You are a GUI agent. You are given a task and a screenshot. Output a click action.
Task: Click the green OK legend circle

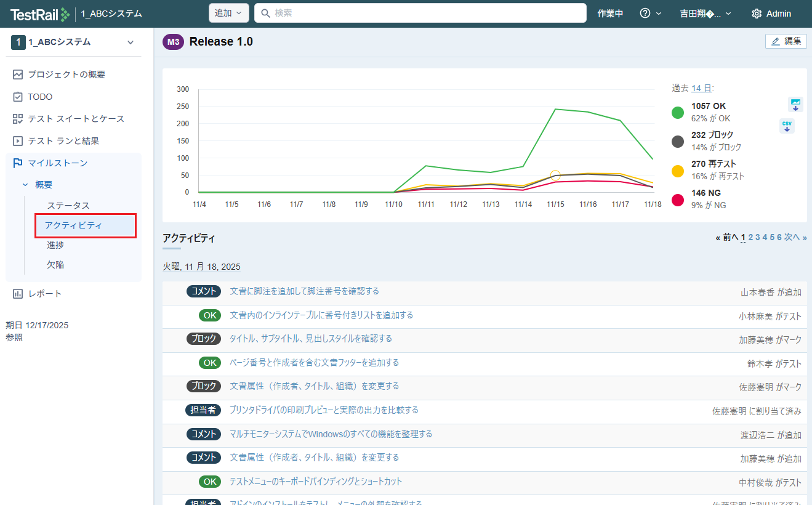[678, 112]
